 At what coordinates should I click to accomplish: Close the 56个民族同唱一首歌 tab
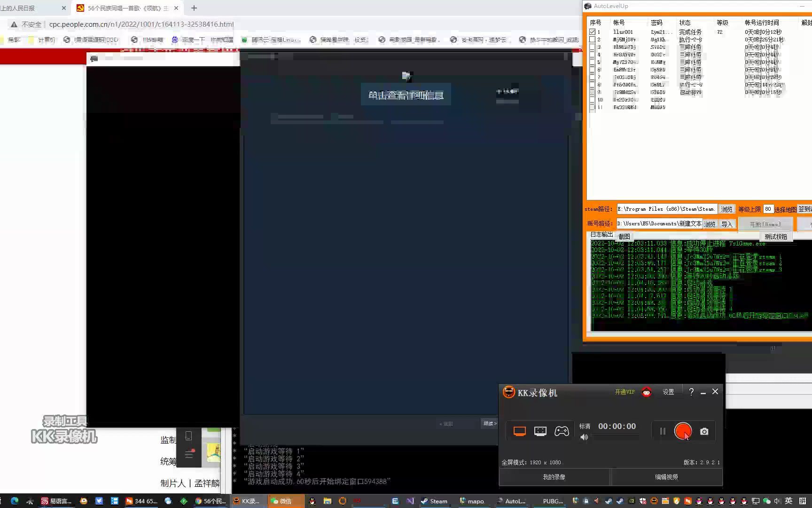[x=176, y=8]
